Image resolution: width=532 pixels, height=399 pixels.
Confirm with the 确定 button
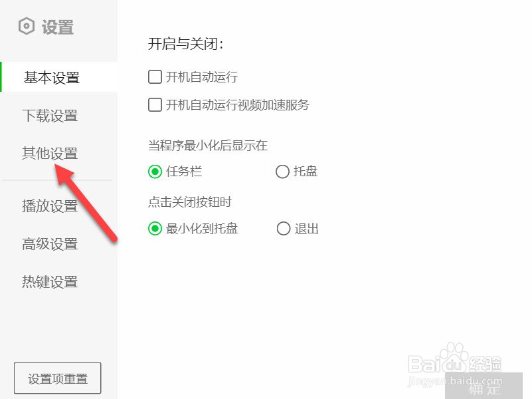(x=484, y=386)
